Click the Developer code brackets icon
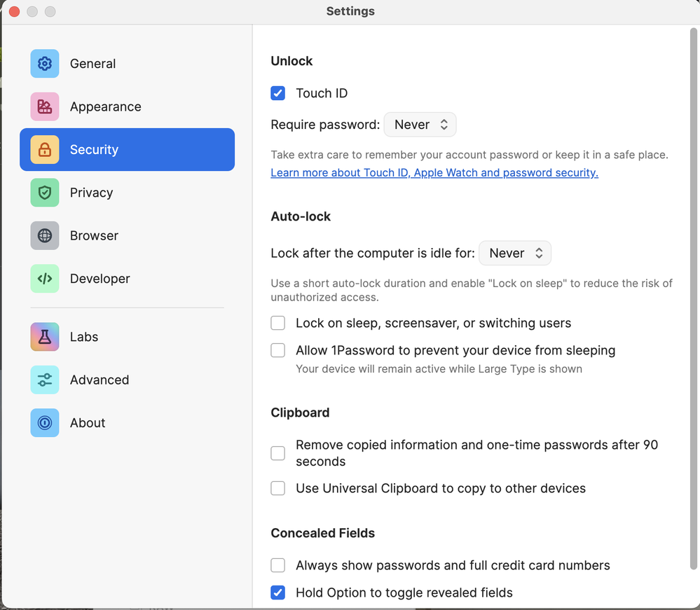The image size is (700, 610). pyautogui.click(x=45, y=279)
